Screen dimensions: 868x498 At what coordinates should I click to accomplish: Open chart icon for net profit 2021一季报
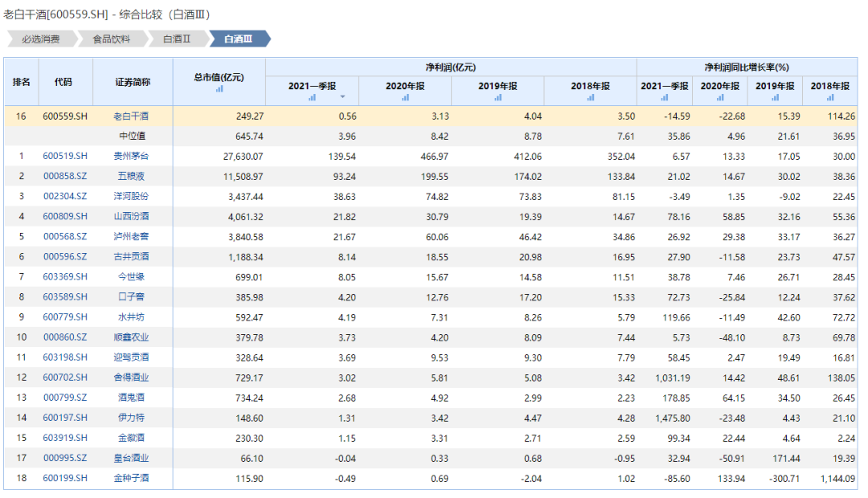[x=312, y=97]
